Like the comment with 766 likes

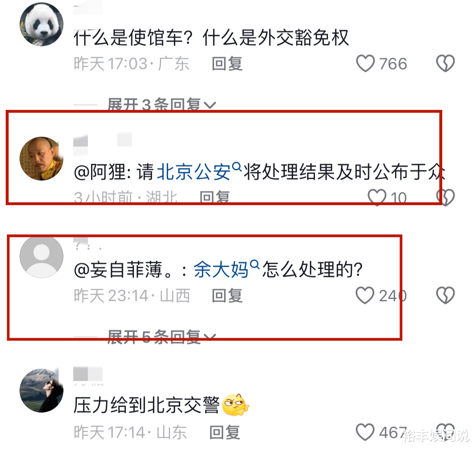(x=365, y=63)
